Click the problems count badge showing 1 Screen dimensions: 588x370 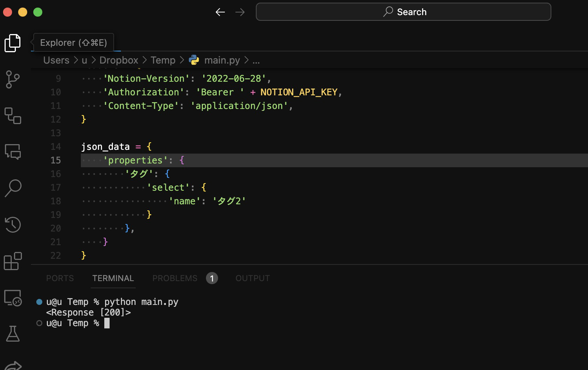pos(212,278)
